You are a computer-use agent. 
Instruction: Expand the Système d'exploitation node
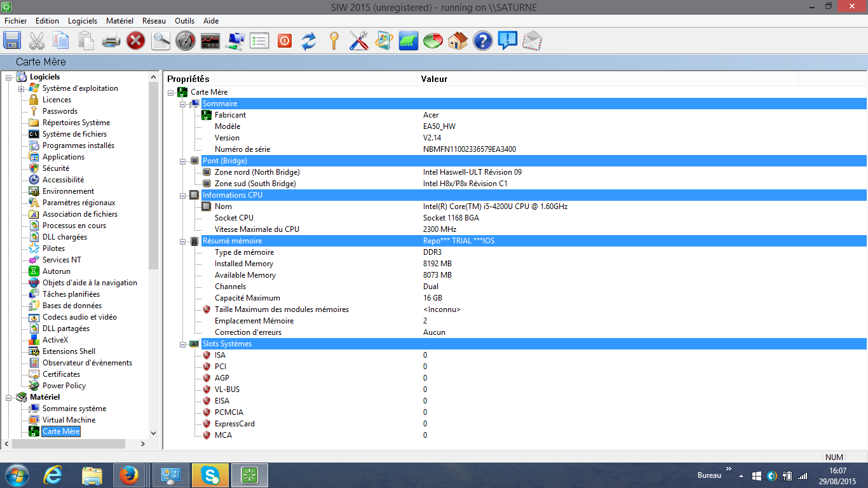pyautogui.click(x=21, y=89)
